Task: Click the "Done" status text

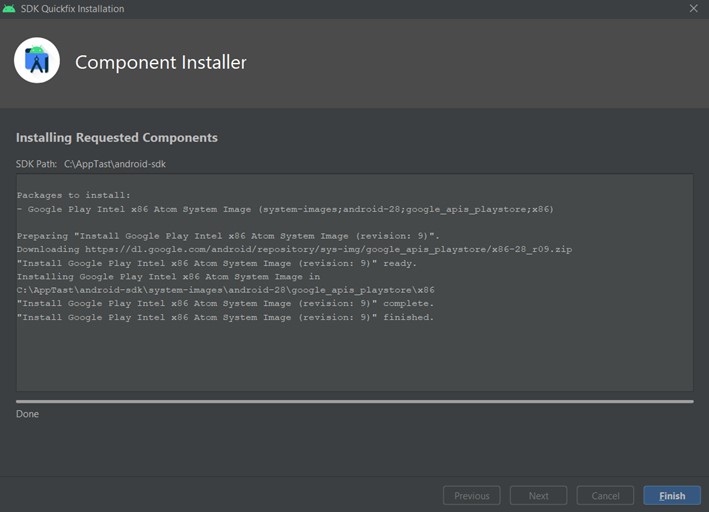Action: 28,414
